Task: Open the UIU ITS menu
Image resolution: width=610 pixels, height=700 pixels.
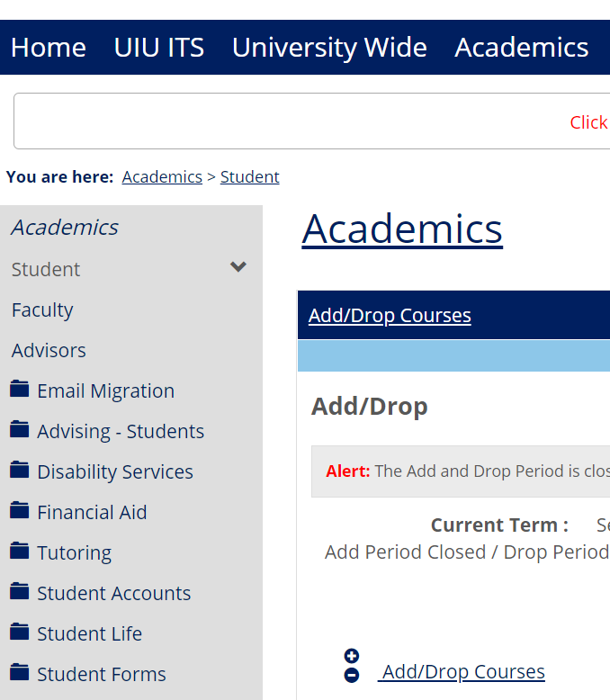Action: pyautogui.click(x=159, y=47)
